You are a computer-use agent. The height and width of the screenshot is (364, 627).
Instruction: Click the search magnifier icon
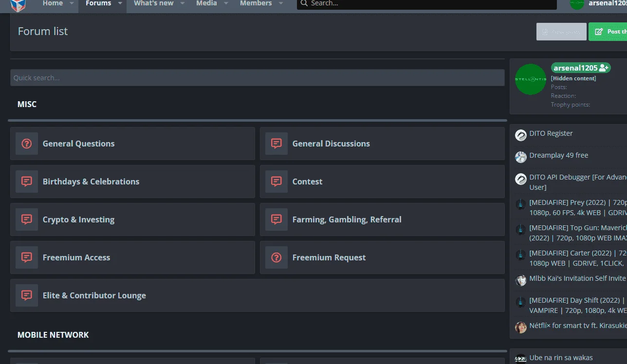(x=304, y=3)
